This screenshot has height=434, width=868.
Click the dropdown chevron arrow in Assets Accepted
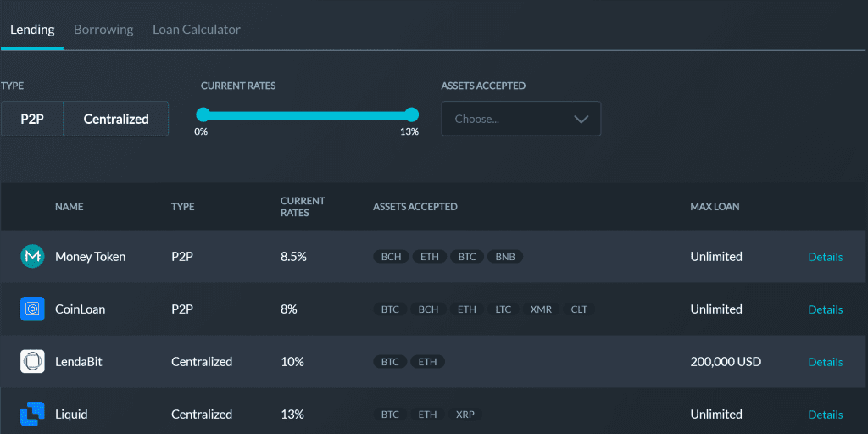[x=581, y=120]
